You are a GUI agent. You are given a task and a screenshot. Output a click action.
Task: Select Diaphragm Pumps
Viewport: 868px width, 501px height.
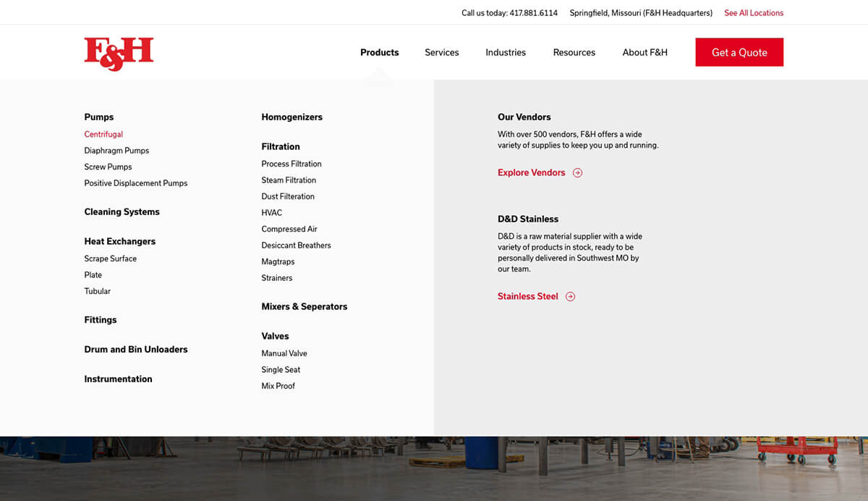tap(116, 151)
